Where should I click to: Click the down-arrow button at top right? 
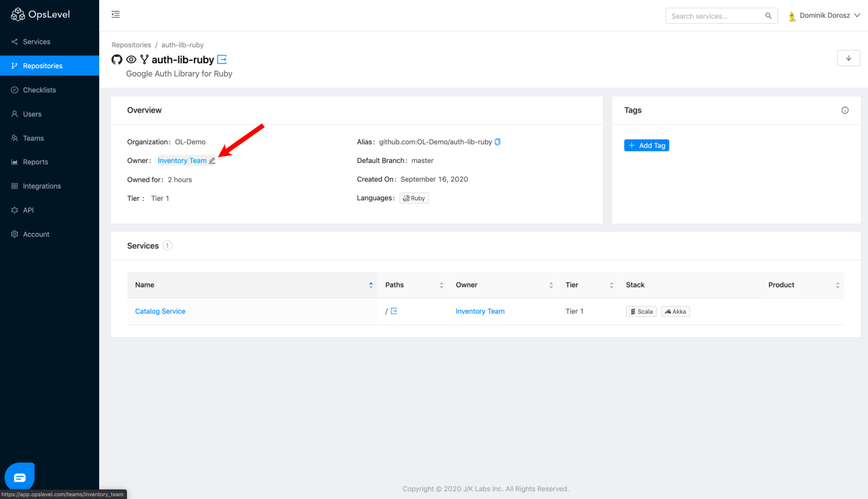[x=848, y=58]
